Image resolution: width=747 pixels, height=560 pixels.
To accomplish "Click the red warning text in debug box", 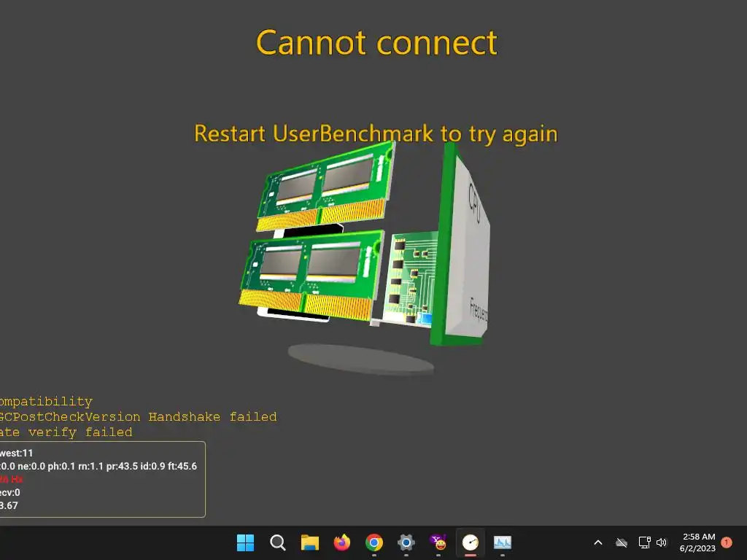I will pos(12,479).
